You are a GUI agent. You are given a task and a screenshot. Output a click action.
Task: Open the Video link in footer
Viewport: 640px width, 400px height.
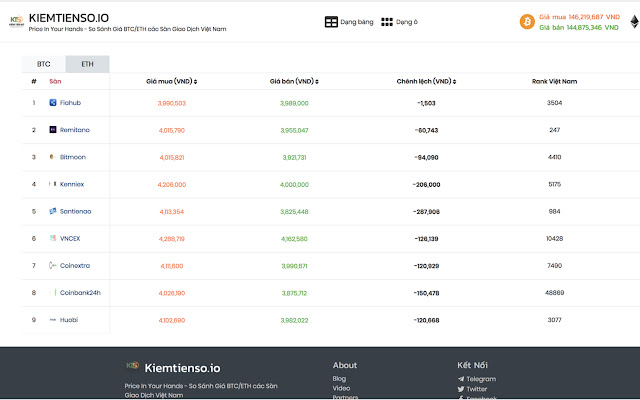point(341,388)
